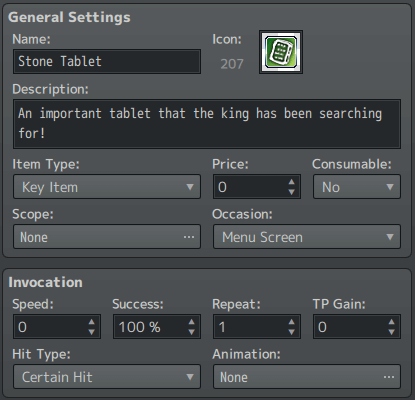
Task: Decrease the TP Gain with down arrow
Action: pyautogui.click(x=392, y=332)
